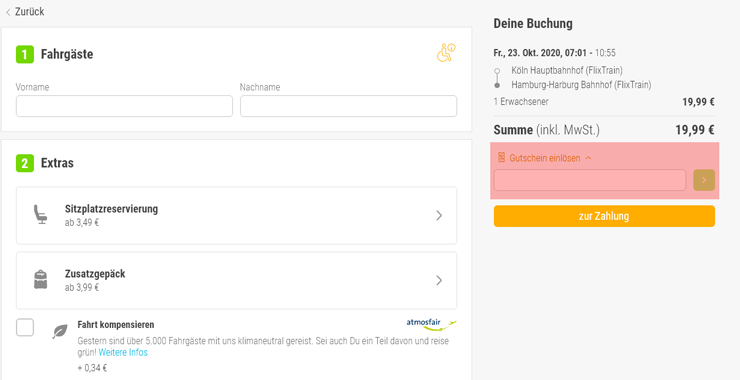Focus the voucher code input field

590,180
